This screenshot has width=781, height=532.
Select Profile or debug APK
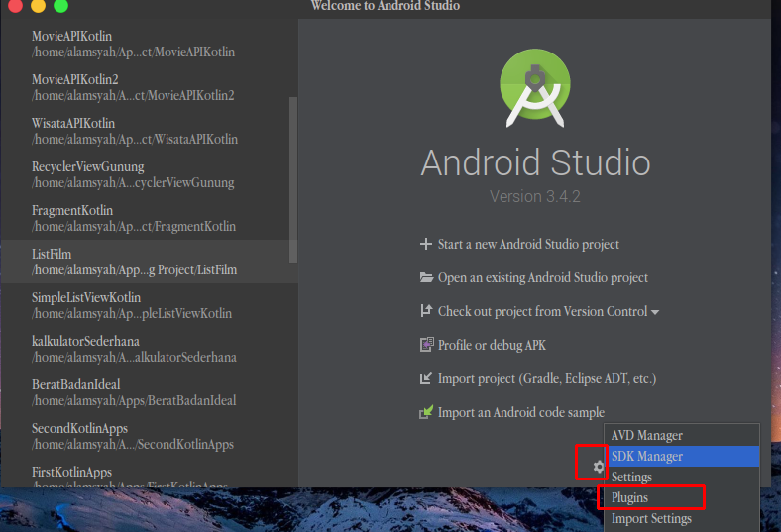click(x=492, y=345)
